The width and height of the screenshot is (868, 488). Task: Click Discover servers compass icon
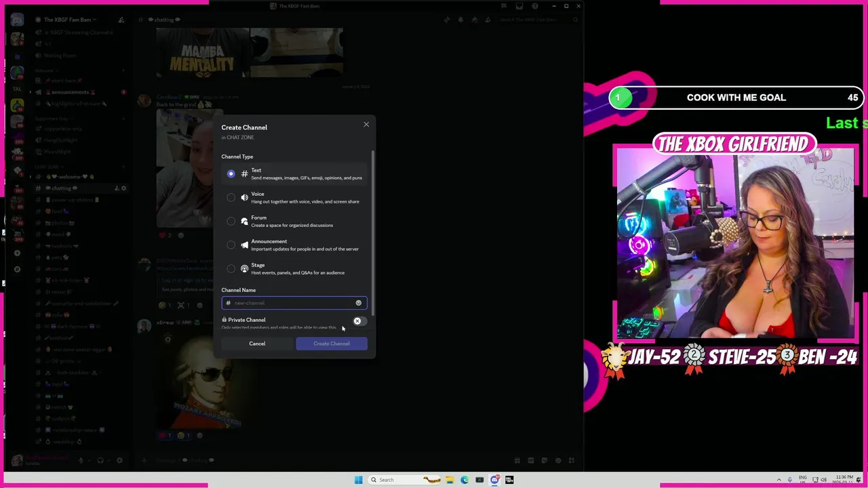point(17,269)
